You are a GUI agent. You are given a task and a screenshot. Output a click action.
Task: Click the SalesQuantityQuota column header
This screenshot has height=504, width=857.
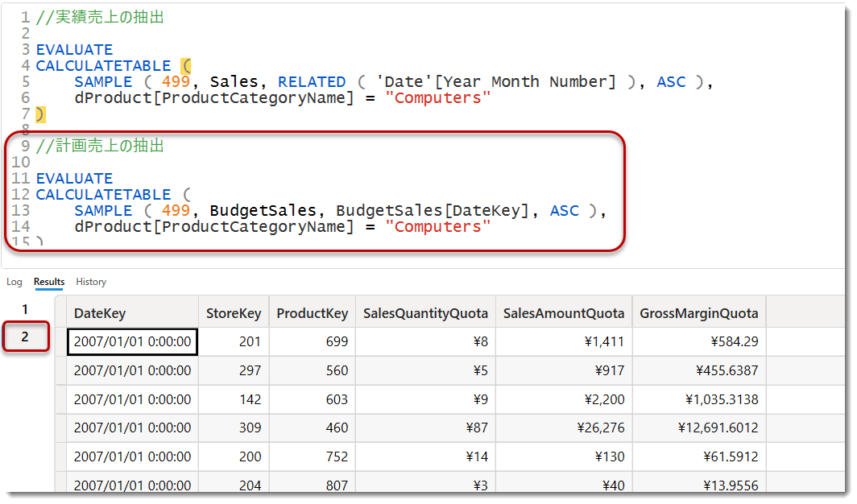click(x=425, y=313)
